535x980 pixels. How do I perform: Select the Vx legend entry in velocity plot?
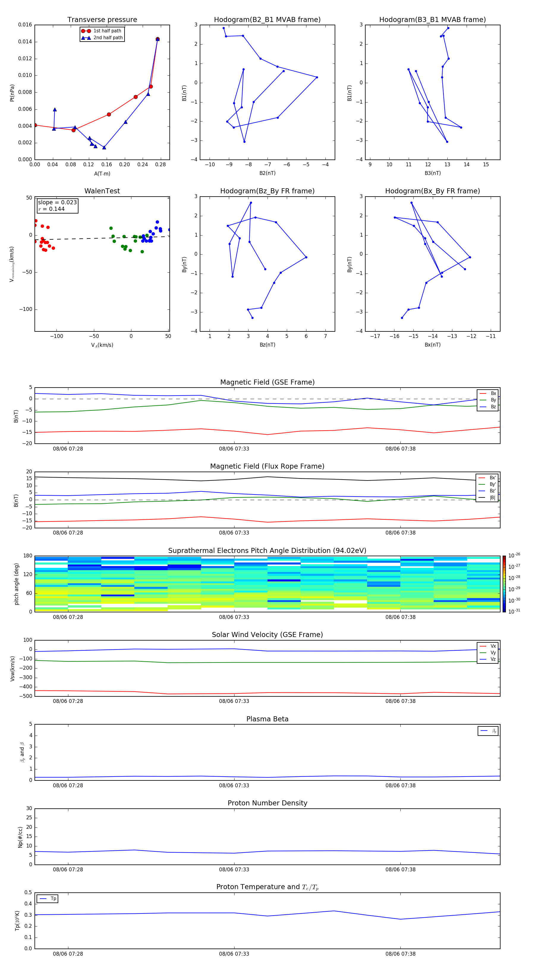coord(488,646)
